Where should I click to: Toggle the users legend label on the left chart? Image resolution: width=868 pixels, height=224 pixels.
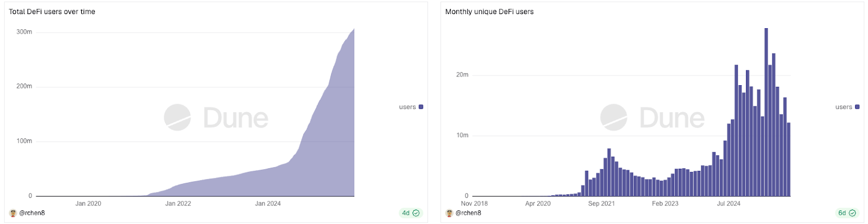(x=407, y=107)
